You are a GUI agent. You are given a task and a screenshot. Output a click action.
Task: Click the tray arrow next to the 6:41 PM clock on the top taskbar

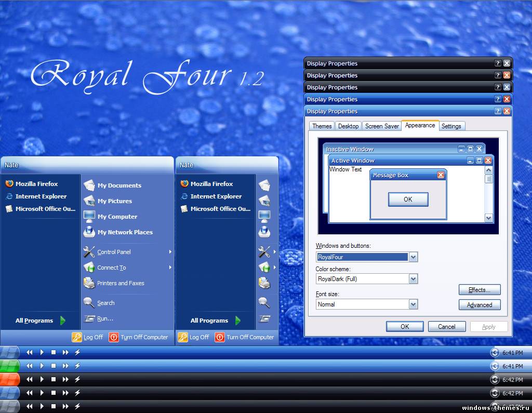click(495, 353)
